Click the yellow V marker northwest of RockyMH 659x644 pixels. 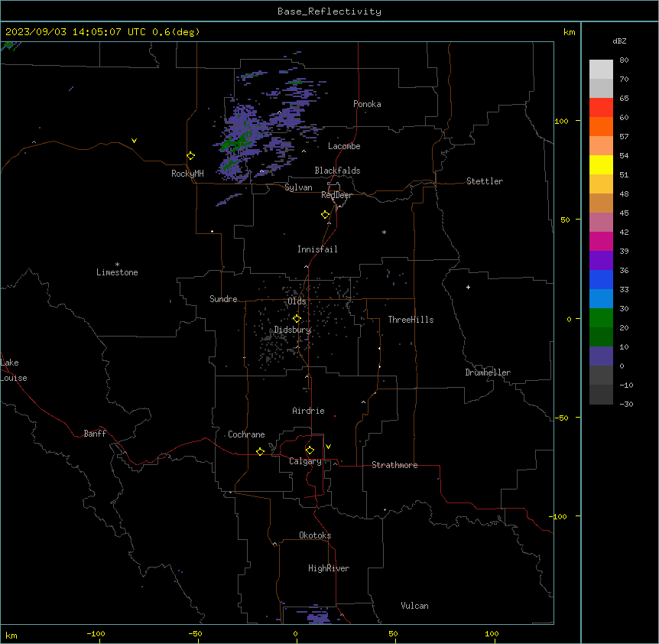pos(134,141)
